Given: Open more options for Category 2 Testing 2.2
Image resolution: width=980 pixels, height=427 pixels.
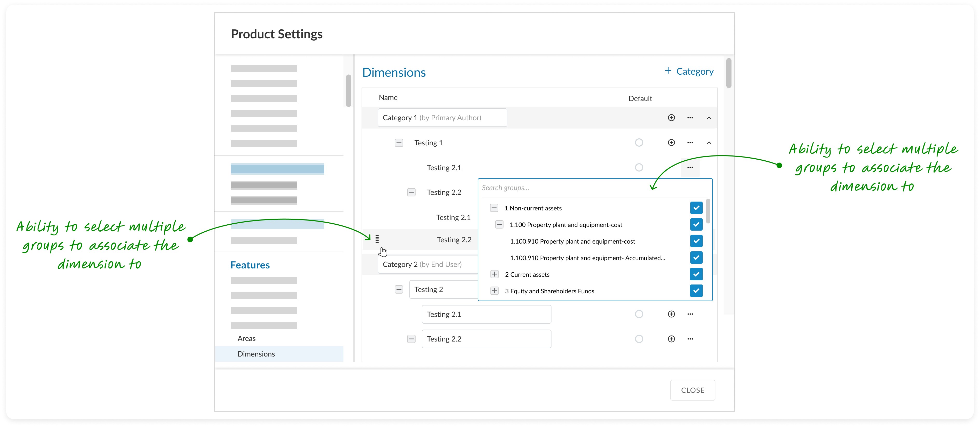Looking at the screenshot, I should coord(690,339).
